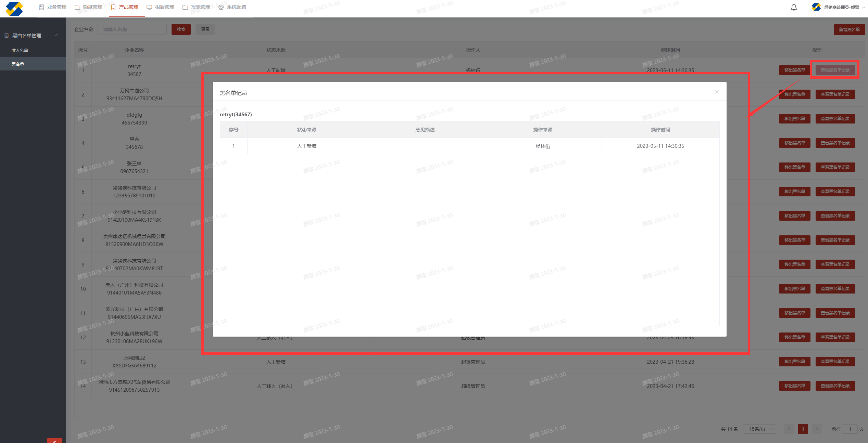The width and height of the screenshot is (868, 443).
Task: Open the 15条/页 page size dropdown
Action: pos(760,429)
